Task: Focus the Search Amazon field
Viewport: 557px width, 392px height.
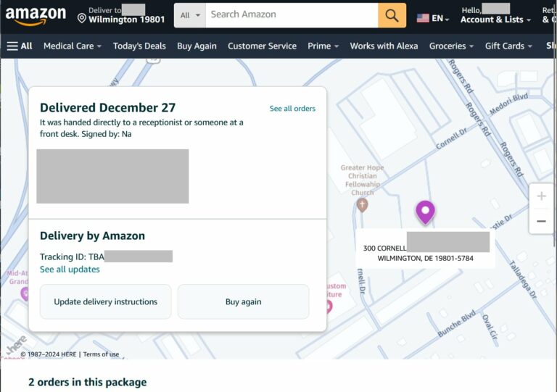Action: pyautogui.click(x=292, y=15)
